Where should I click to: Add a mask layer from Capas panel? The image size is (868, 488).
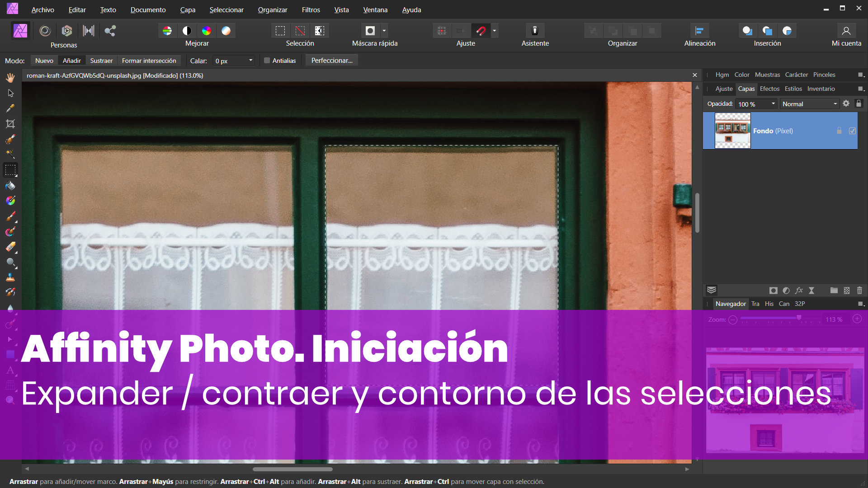click(774, 291)
